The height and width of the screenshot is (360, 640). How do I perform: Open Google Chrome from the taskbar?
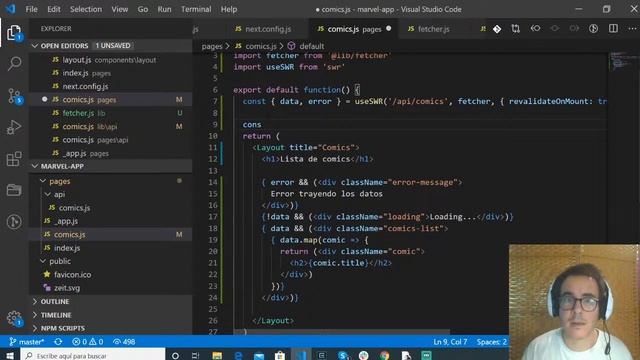(x=384, y=356)
